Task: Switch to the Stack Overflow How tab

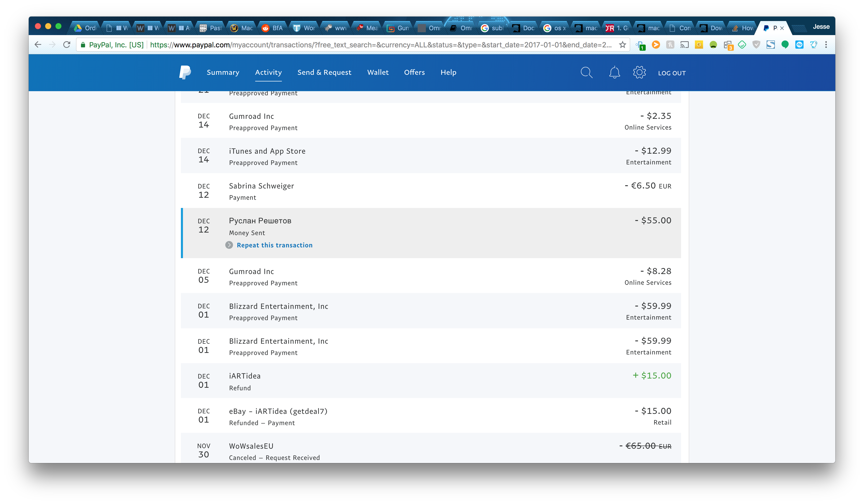Action: (x=743, y=28)
